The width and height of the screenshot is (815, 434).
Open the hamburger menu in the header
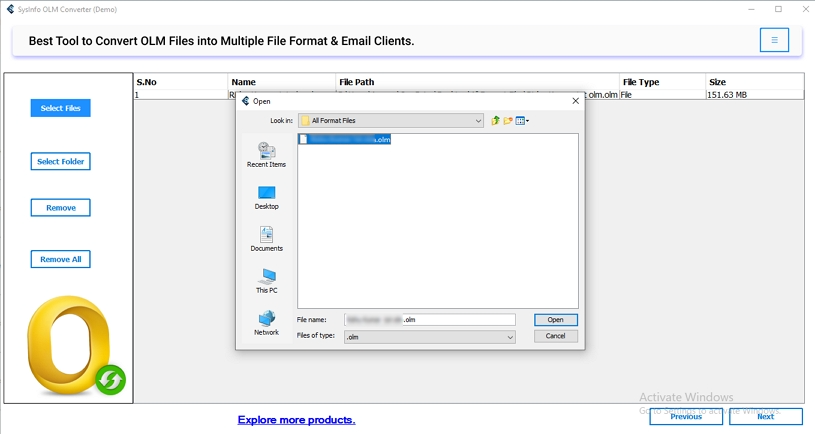(774, 40)
